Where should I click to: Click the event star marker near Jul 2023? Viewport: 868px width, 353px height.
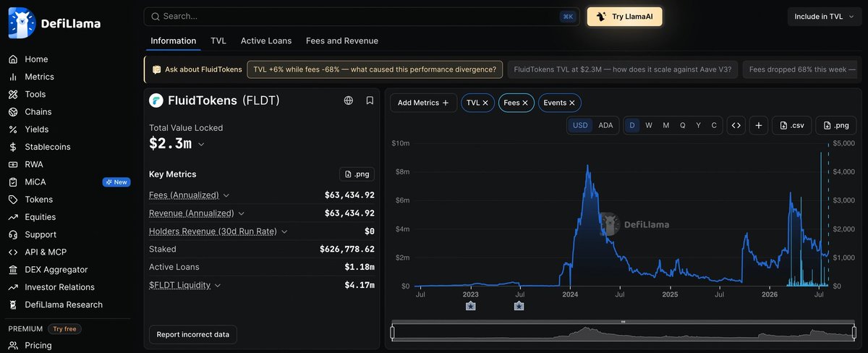tap(519, 307)
